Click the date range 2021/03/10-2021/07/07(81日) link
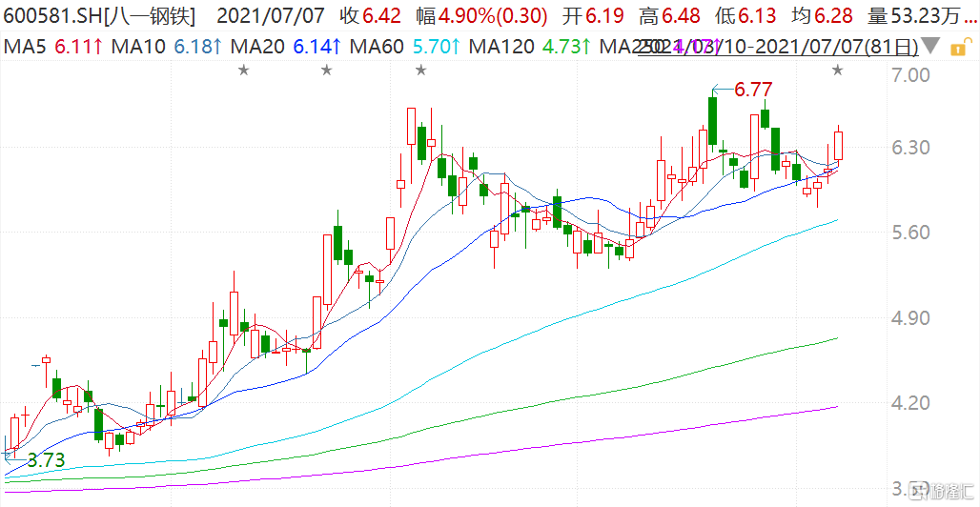Image resolution: width=980 pixels, height=507 pixels. pos(778,47)
